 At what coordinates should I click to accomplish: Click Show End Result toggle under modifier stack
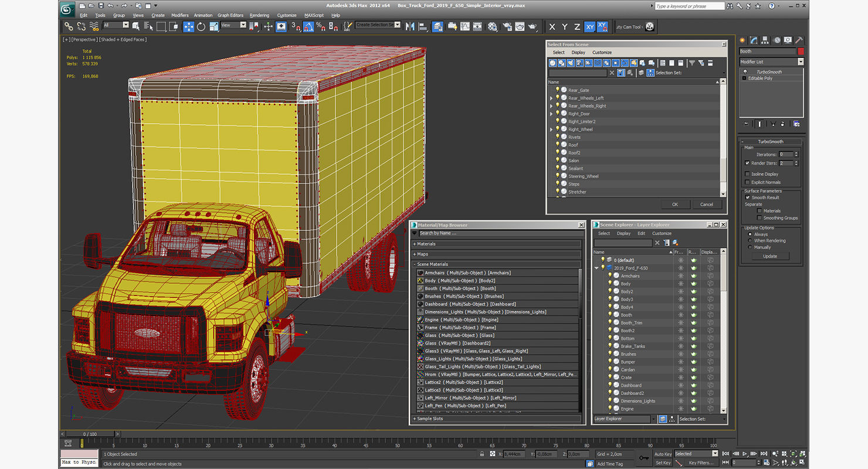pos(759,124)
